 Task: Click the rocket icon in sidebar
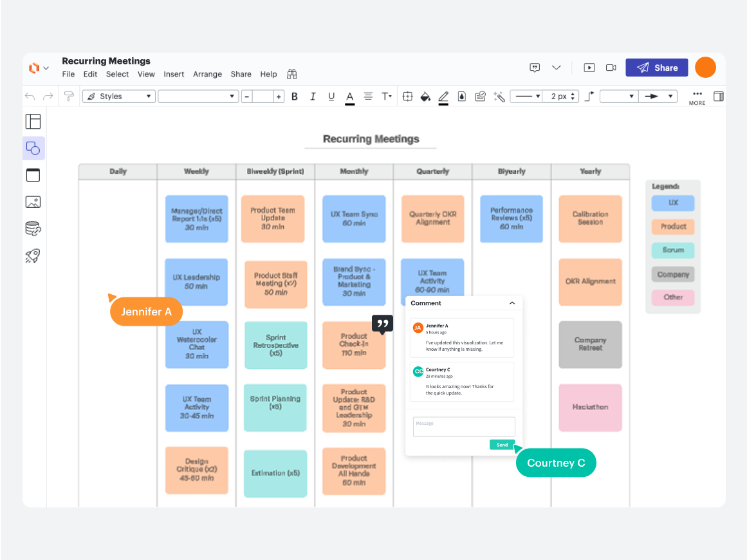pos(33,256)
